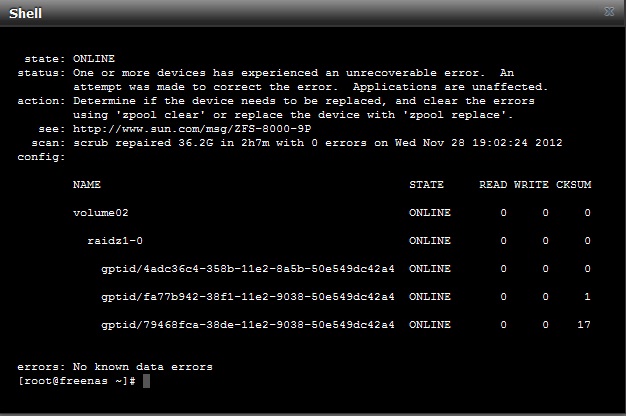Click the Shell title bar label
This screenshot has width=626, height=416.
(26, 13)
